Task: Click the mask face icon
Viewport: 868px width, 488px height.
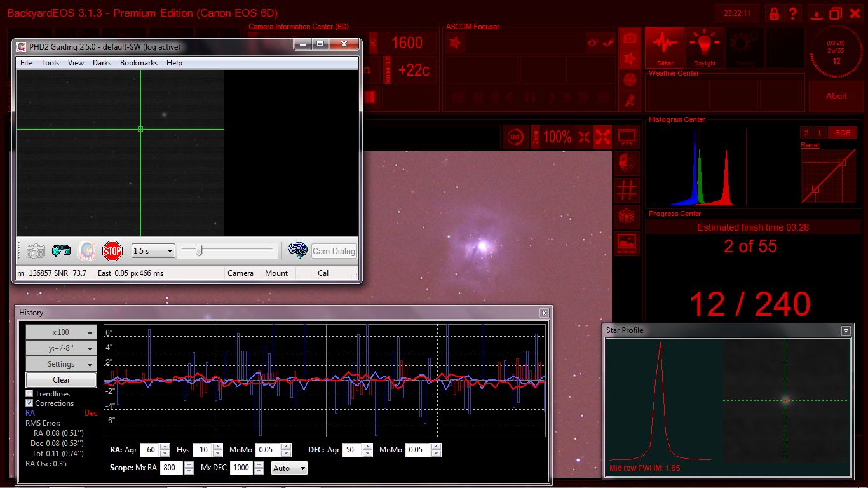Action: coord(628,163)
